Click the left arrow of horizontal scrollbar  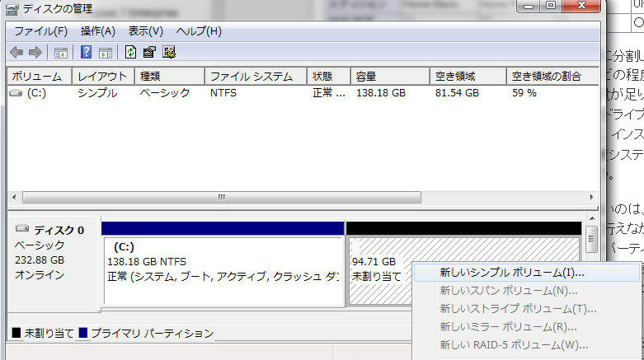[x=14, y=198]
